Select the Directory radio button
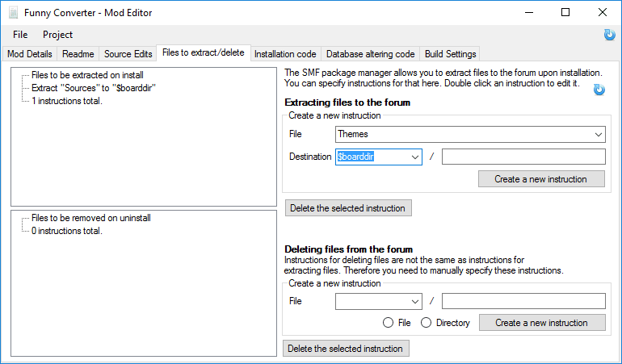Screen dimensions: 622x364 tap(427, 323)
